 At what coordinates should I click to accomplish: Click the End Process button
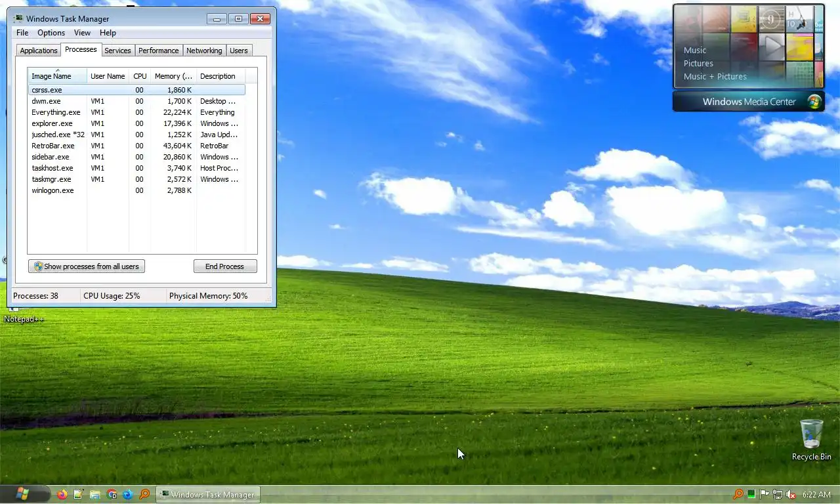tap(224, 266)
